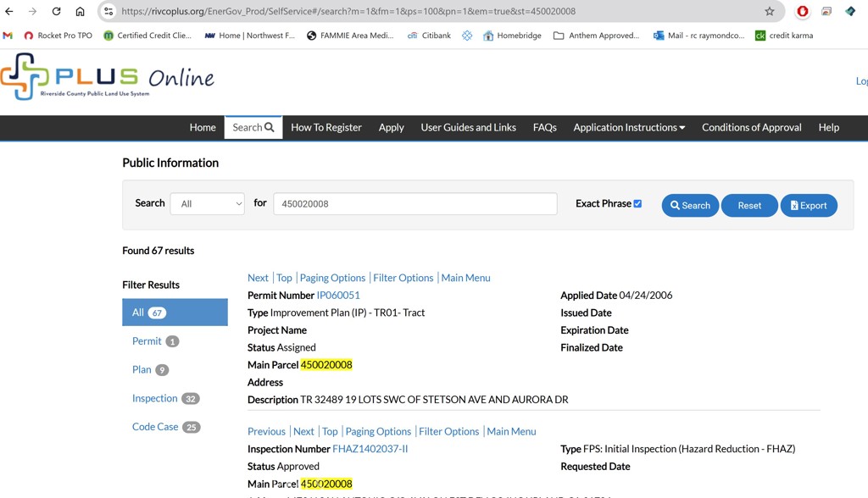Bookmark this page with star icon
This screenshot has height=498, width=868.
pos(770,12)
